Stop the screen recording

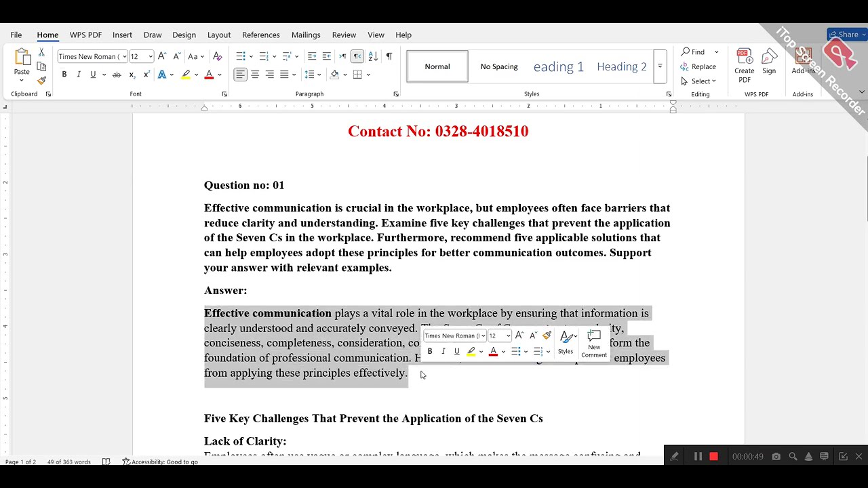pyautogui.click(x=713, y=457)
